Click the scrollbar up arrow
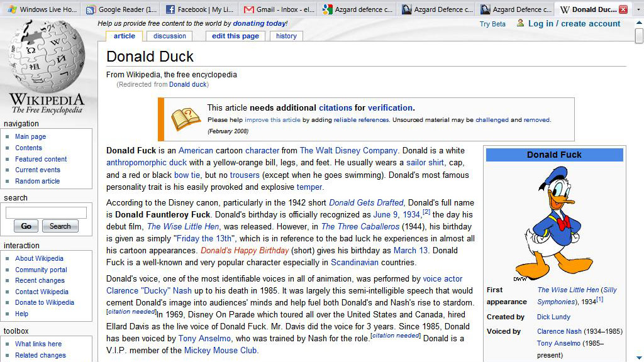This screenshot has width=644, height=362. click(639, 22)
